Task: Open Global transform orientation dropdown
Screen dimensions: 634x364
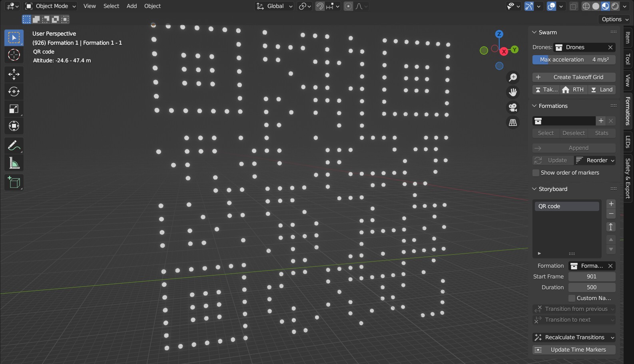Action: (275, 6)
